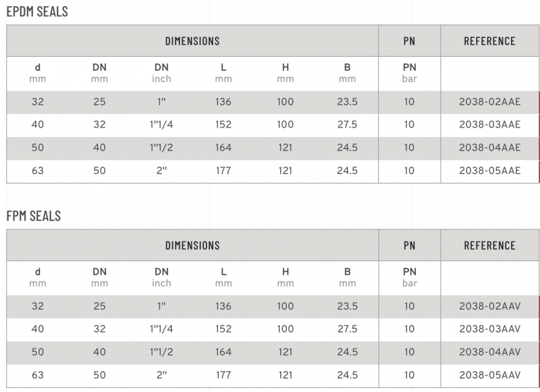Select reference 2038-03AAE
This screenshot has width=540, height=392.
tap(489, 125)
